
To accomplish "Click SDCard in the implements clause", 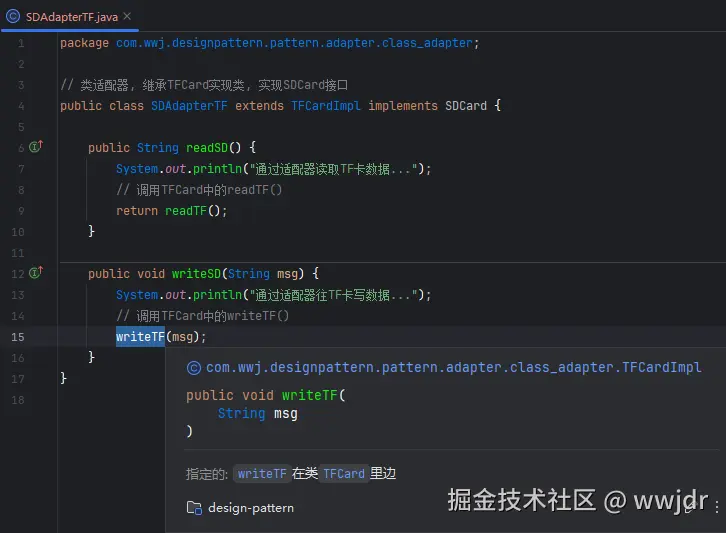I will pos(466,106).
